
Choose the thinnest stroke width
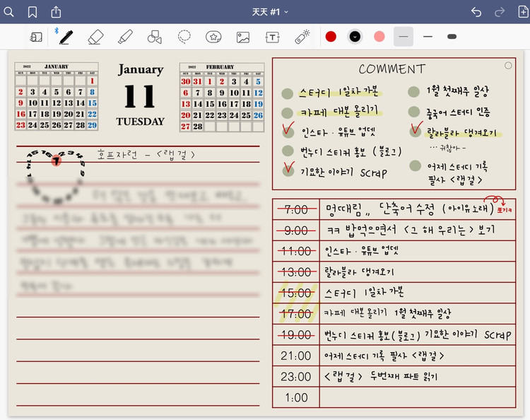tap(403, 36)
